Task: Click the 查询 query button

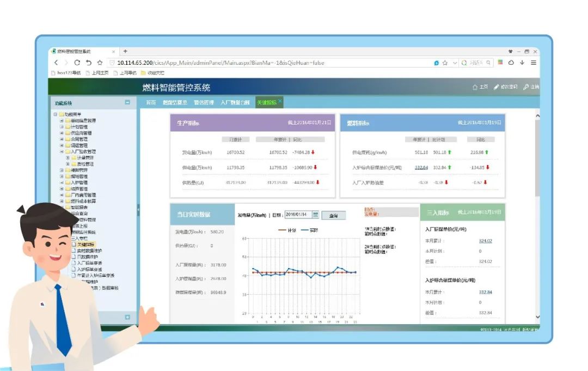Action: [x=334, y=215]
